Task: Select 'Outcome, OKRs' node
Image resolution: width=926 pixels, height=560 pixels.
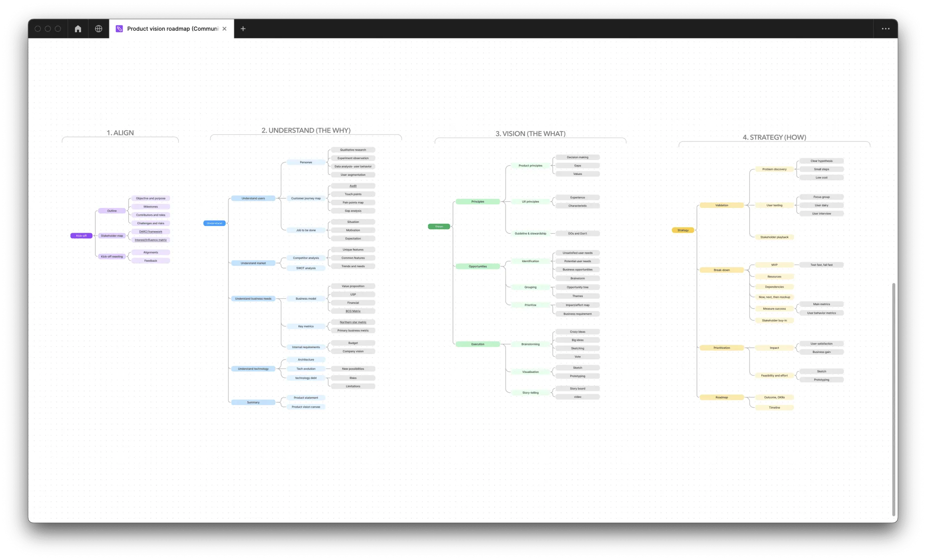Action: tap(775, 398)
